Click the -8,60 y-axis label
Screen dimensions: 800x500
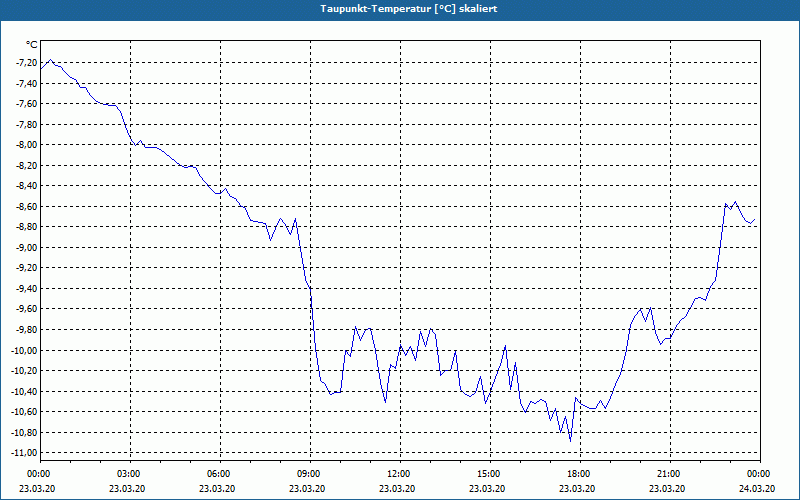(x=27, y=207)
